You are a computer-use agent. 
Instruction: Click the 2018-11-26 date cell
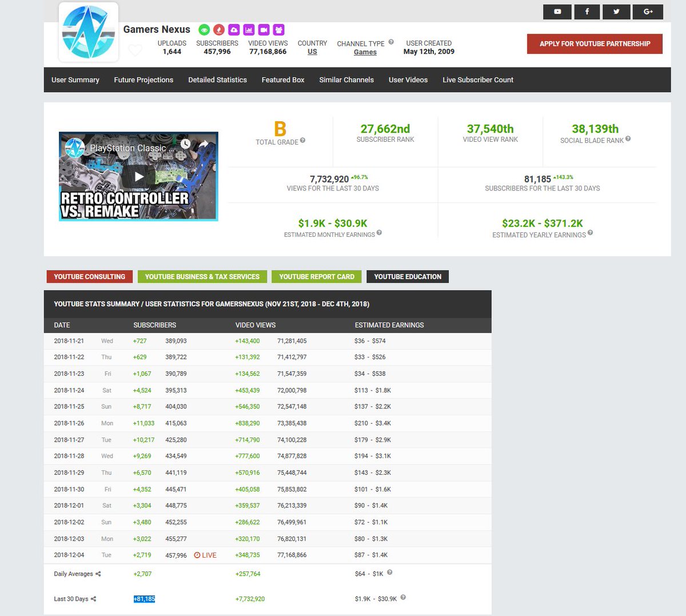pos(69,423)
